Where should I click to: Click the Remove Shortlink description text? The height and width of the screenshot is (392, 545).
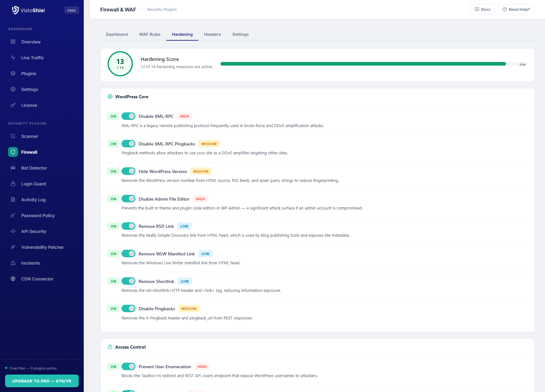point(201,290)
